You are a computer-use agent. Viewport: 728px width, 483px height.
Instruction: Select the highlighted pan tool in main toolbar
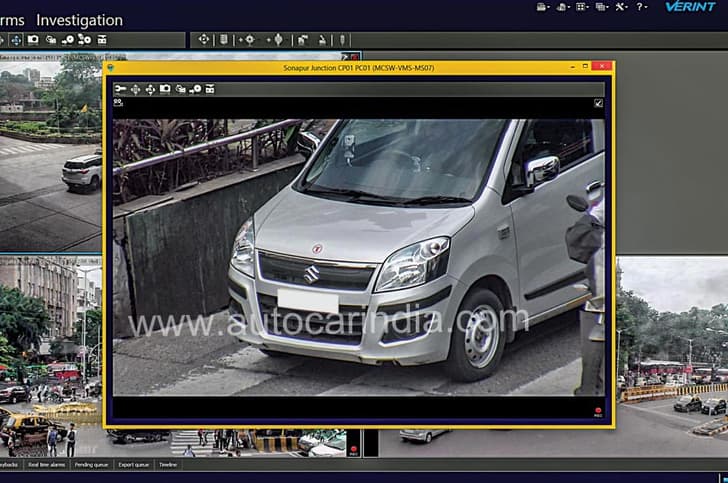pyautogui.click(x=16, y=40)
